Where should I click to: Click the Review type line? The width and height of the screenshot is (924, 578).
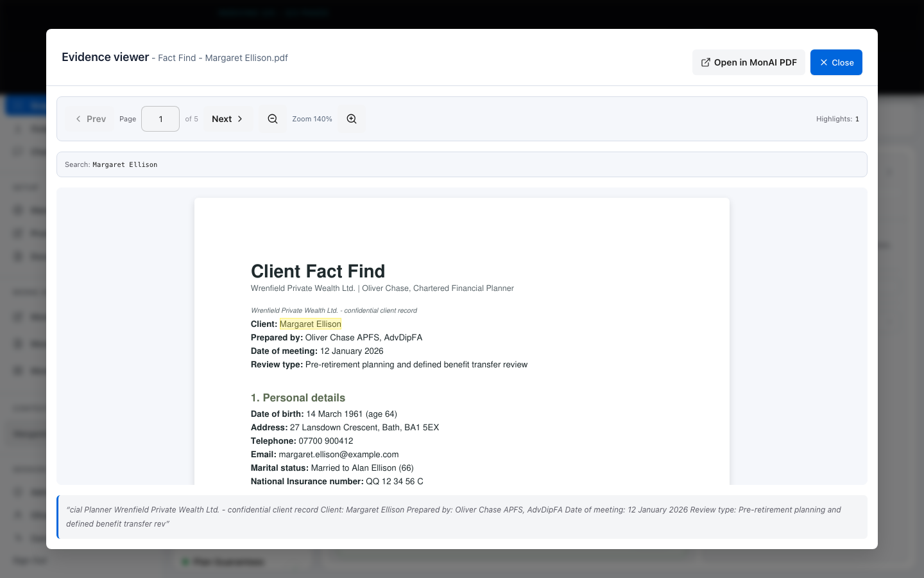pyautogui.click(x=389, y=365)
